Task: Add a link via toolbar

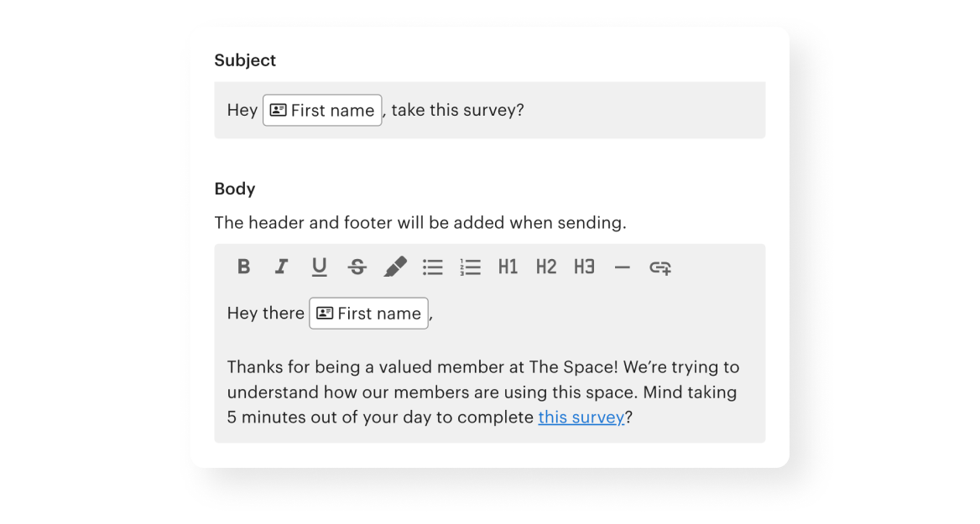Action: (x=660, y=267)
